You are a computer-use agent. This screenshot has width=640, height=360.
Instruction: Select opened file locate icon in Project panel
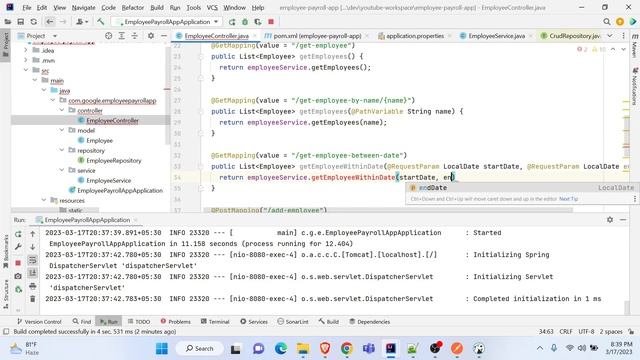[x=108, y=36]
